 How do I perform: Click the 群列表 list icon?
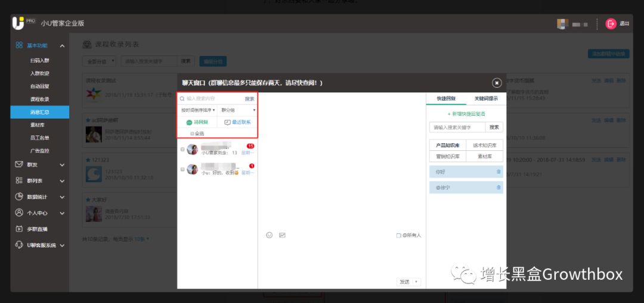(19, 181)
